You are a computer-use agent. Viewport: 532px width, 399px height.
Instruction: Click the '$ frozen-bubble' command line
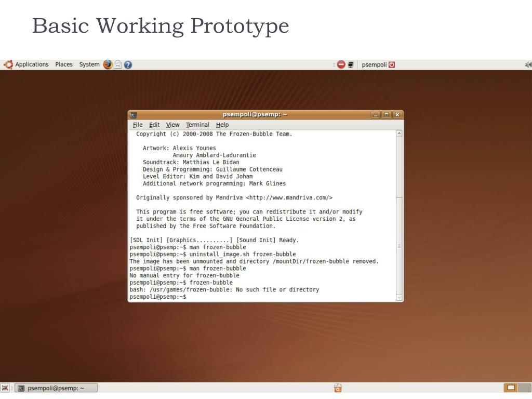click(x=181, y=283)
